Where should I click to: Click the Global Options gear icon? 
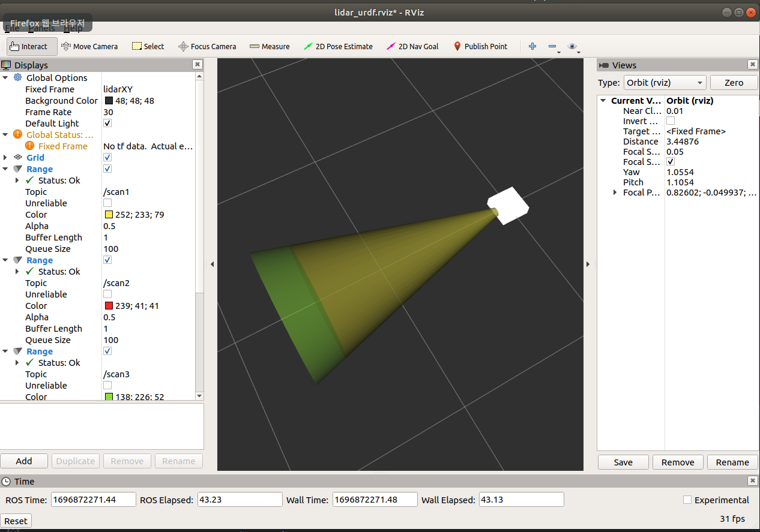tap(17, 77)
